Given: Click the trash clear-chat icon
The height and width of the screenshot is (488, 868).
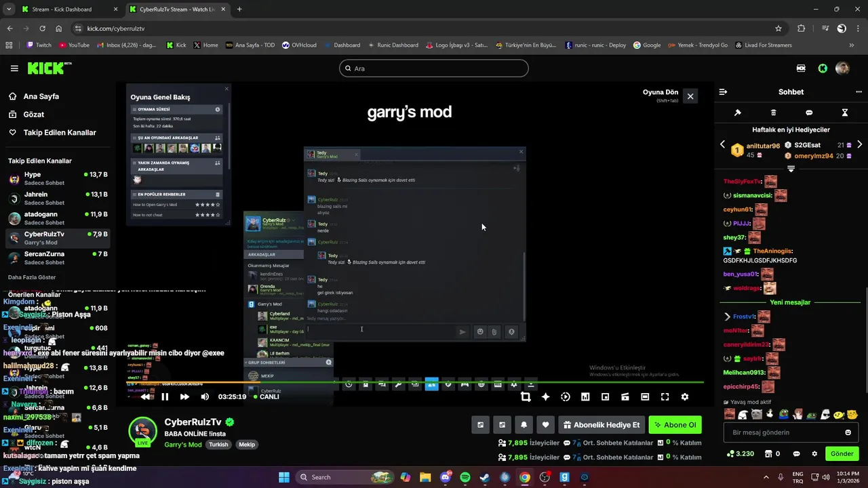Looking at the screenshot, I should pyautogui.click(x=774, y=113).
